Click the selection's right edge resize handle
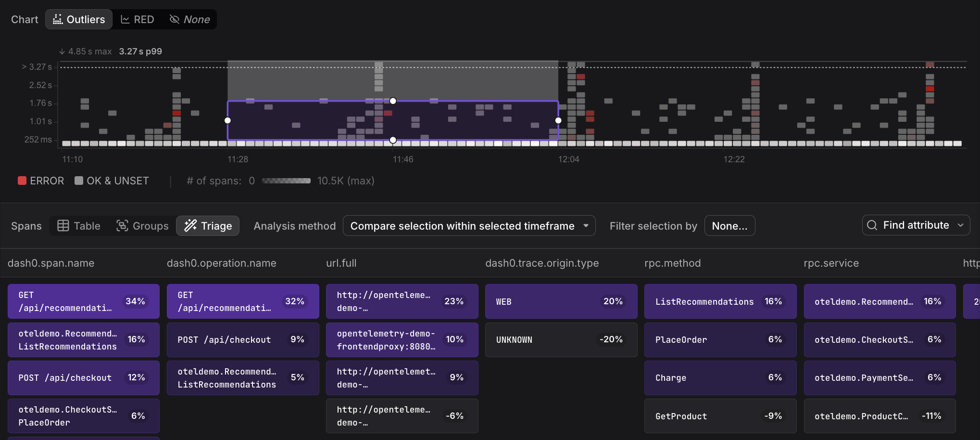 pyautogui.click(x=558, y=120)
